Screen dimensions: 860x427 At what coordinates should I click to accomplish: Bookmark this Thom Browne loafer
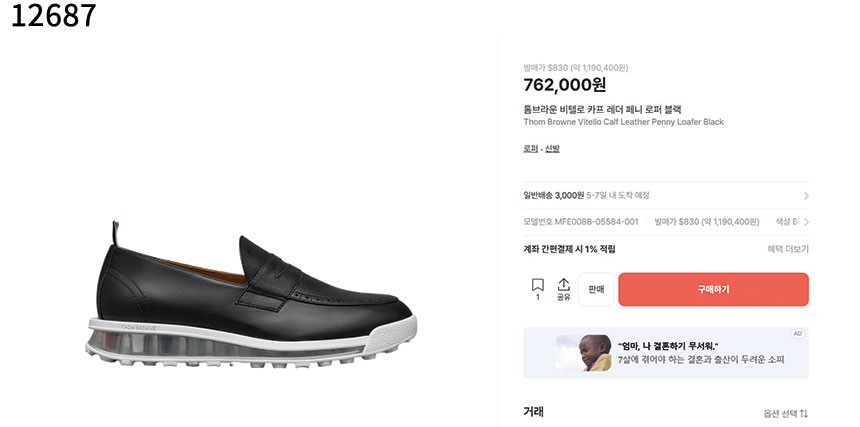point(537,286)
